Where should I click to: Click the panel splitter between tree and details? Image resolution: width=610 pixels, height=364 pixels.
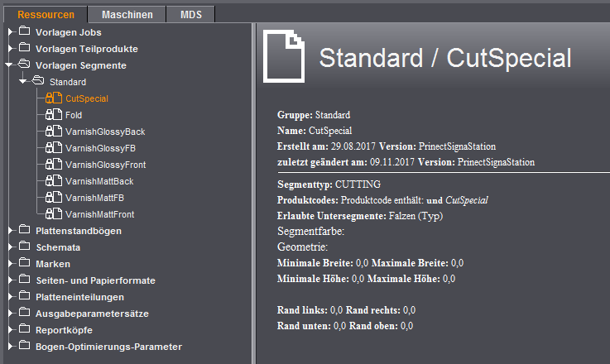click(254, 194)
